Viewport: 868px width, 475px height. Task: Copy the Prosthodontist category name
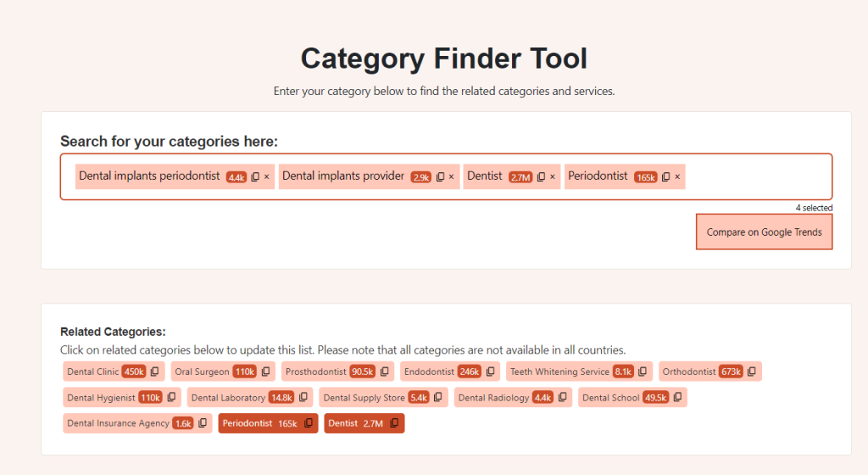tap(385, 372)
